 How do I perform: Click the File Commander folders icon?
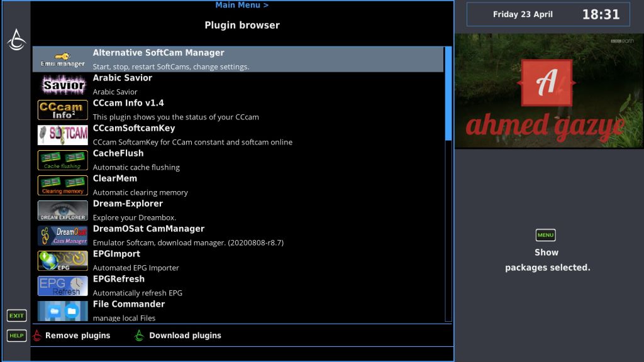(x=62, y=311)
